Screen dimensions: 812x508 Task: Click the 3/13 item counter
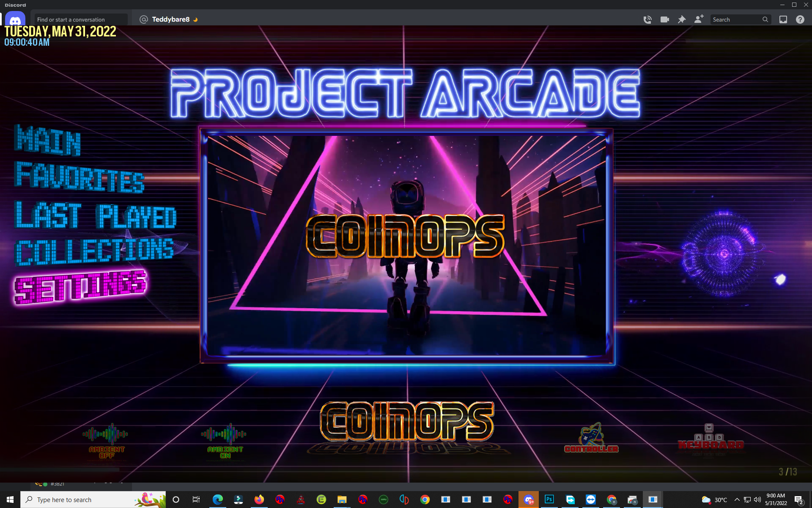tap(788, 472)
